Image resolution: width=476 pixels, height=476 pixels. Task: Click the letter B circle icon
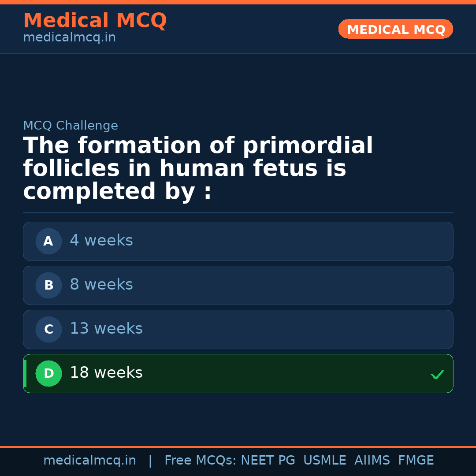point(48,285)
